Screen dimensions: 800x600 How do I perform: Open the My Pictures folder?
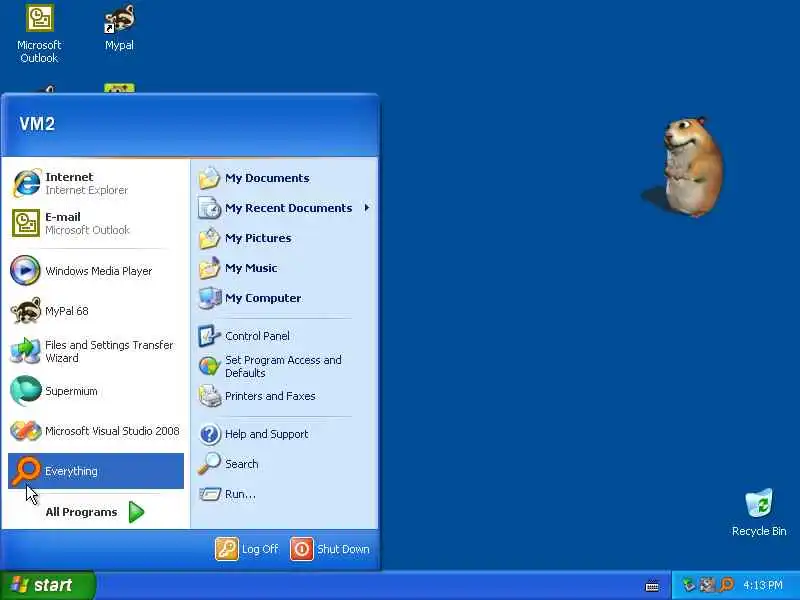pyautogui.click(x=284, y=238)
